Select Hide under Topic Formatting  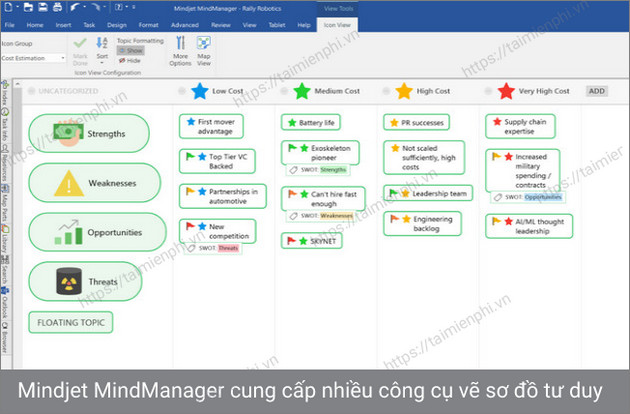click(x=130, y=61)
